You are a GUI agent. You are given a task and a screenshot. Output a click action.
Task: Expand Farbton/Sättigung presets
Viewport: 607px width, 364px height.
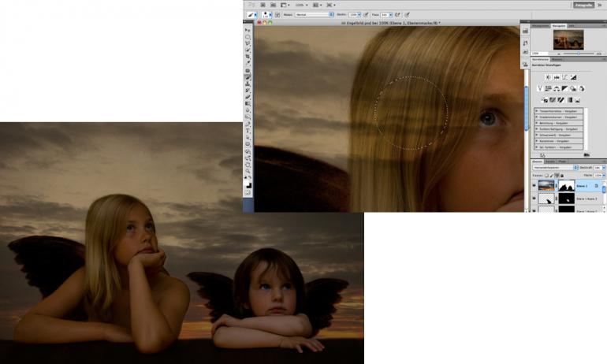(537, 129)
